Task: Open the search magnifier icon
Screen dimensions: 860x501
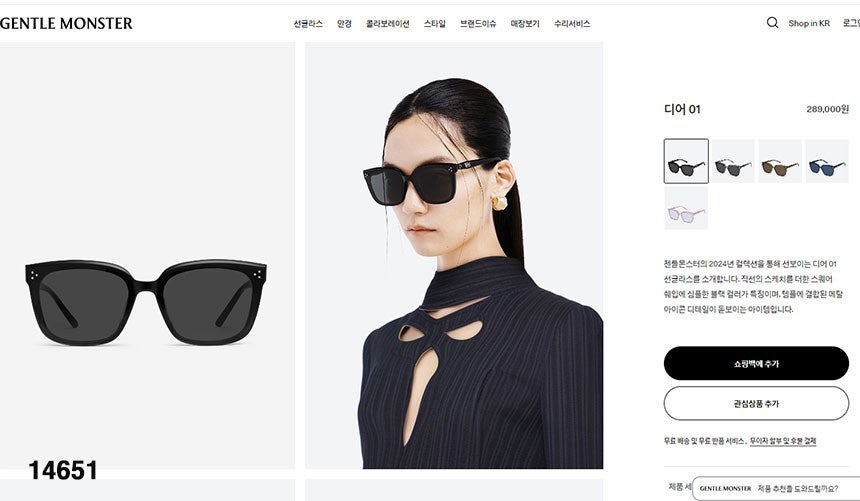Action: [772, 22]
